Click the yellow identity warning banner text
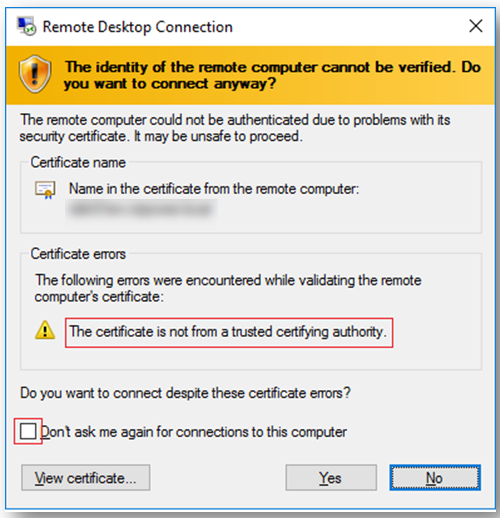Viewport: 500px width, 518px height. (x=272, y=75)
